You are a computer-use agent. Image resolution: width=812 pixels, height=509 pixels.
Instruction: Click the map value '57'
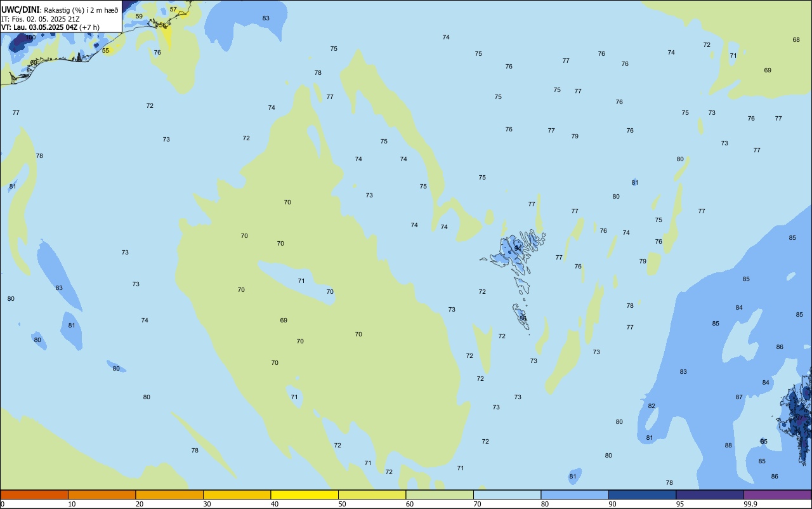pyautogui.click(x=173, y=9)
